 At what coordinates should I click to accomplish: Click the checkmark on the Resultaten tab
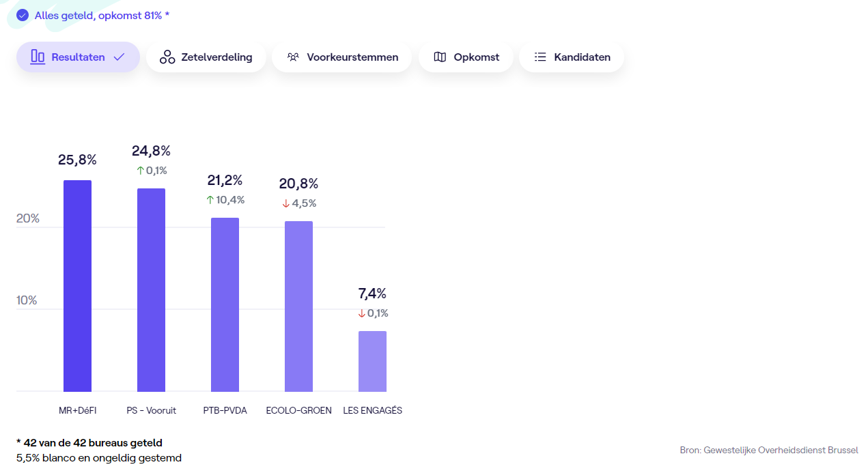point(119,57)
